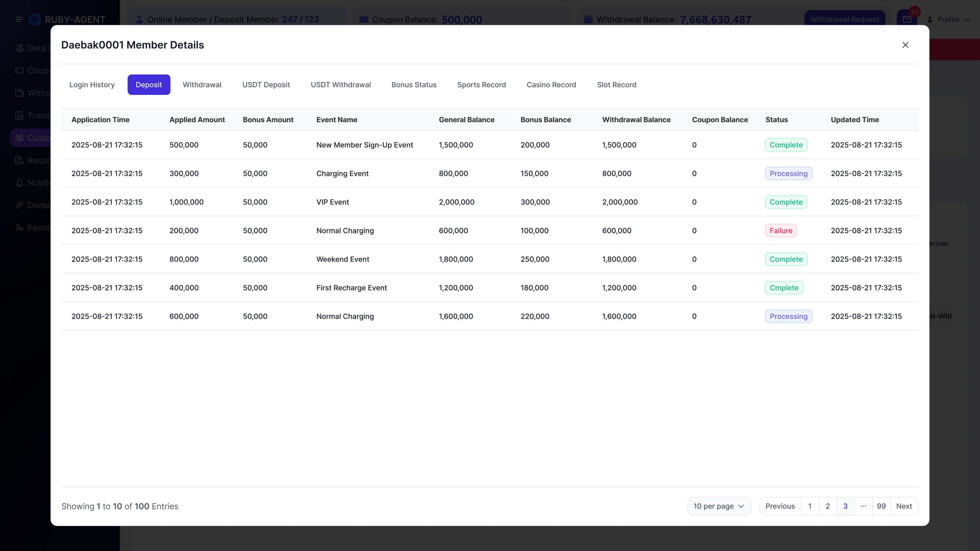980x551 pixels.
Task: Click the Notification bell sidebar icon
Action: coord(19,183)
